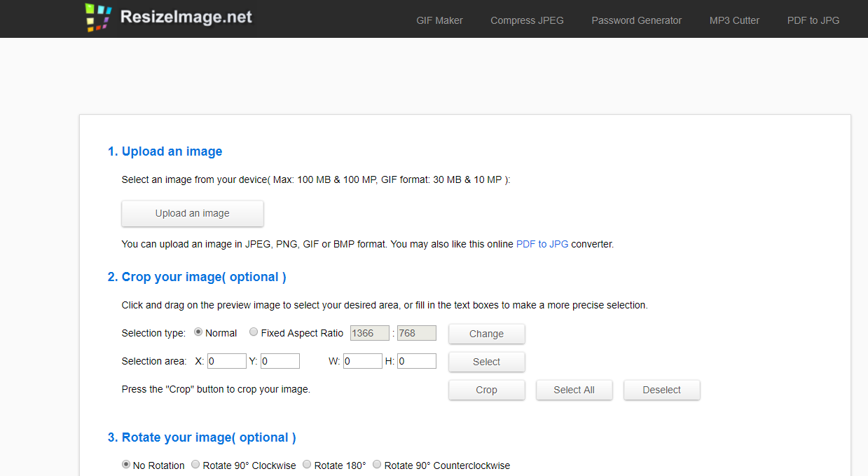Go to Compress JPEG tool
This screenshot has height=476, width=868.
coord(527,20)
